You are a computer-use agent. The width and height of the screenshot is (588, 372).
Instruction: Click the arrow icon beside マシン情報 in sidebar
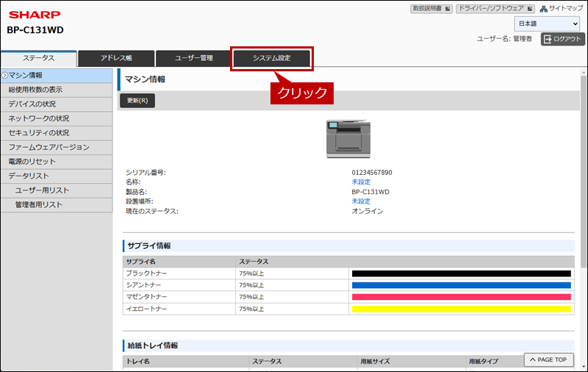5,76
